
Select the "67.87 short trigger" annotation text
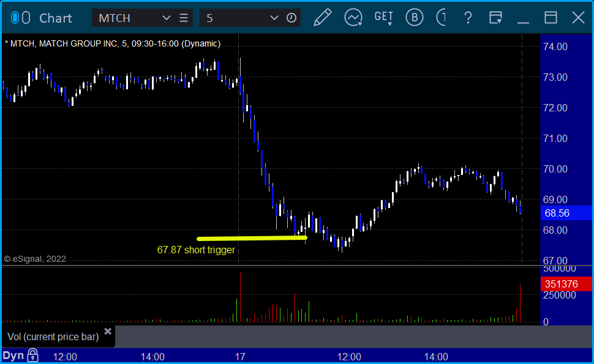196,250
